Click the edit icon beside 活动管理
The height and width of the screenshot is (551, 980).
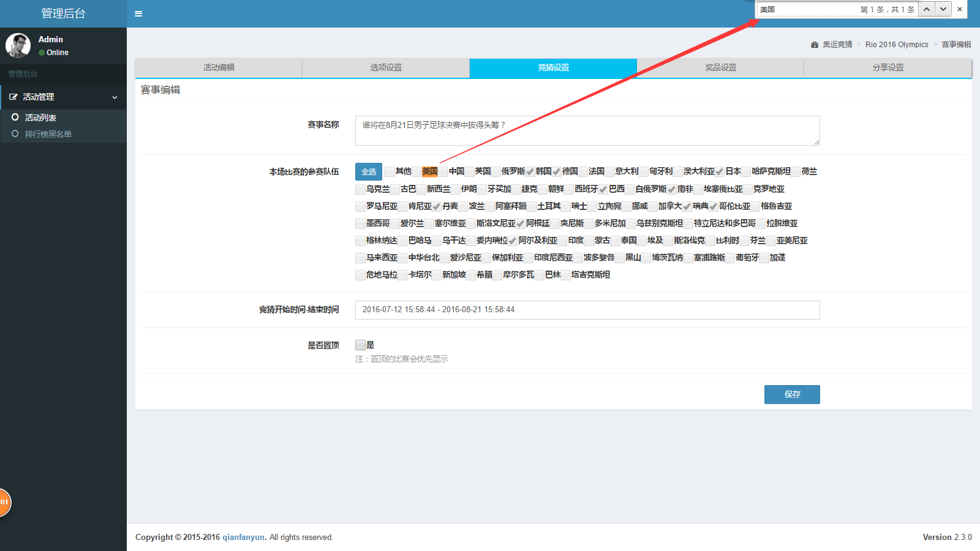click(13, 97)
